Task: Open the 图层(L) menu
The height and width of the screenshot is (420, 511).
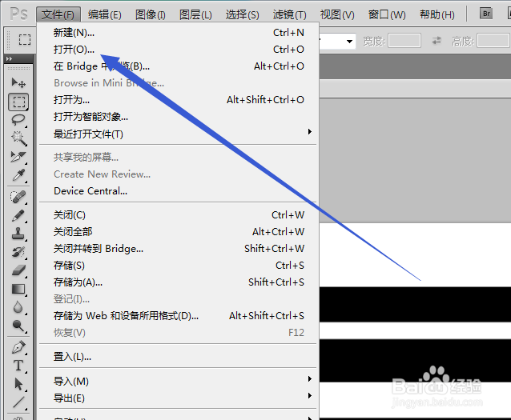Action: coord(195,14)
